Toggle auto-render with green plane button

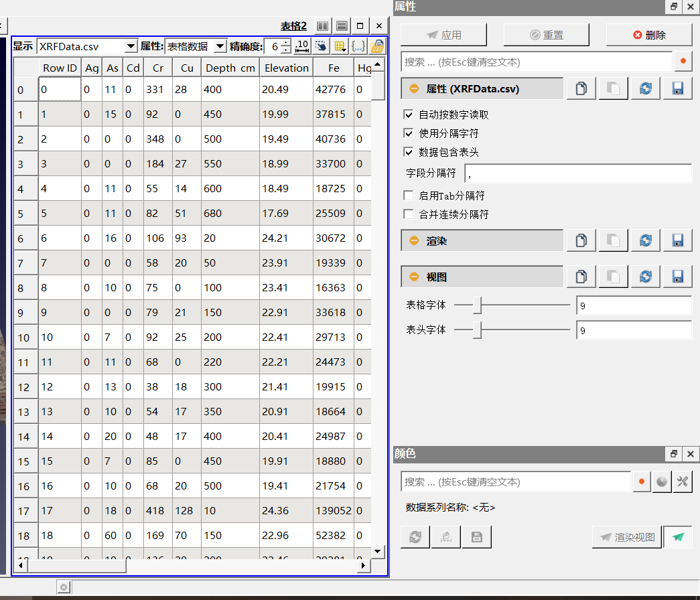tap(678, 536)
